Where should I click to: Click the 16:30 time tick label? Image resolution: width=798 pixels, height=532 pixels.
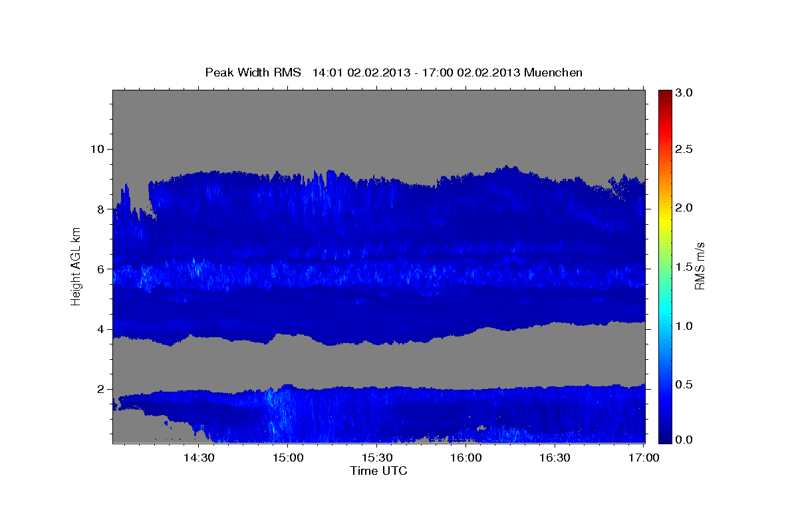(556, 458)
